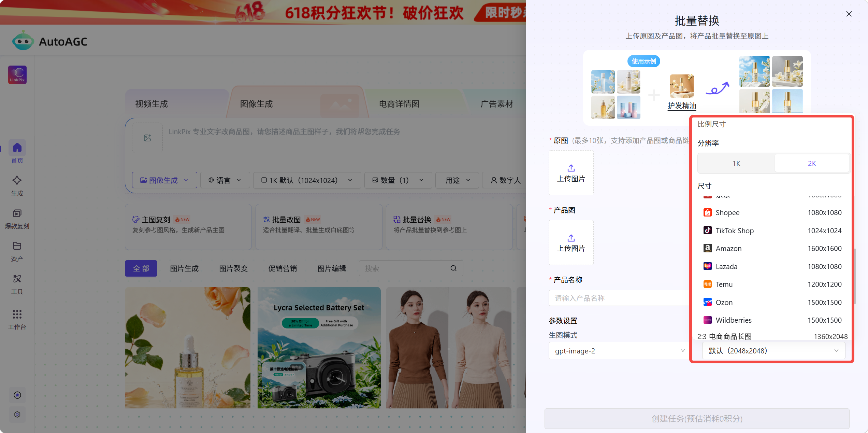Open the 语言 dropdown
The width and height of the screenshot is (868, 433).
225,180
